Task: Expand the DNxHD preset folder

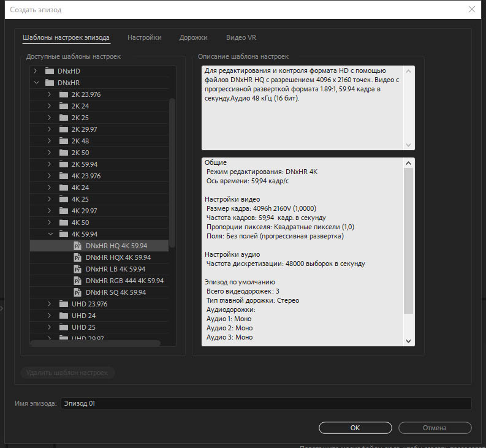Action: click(36, 71)
